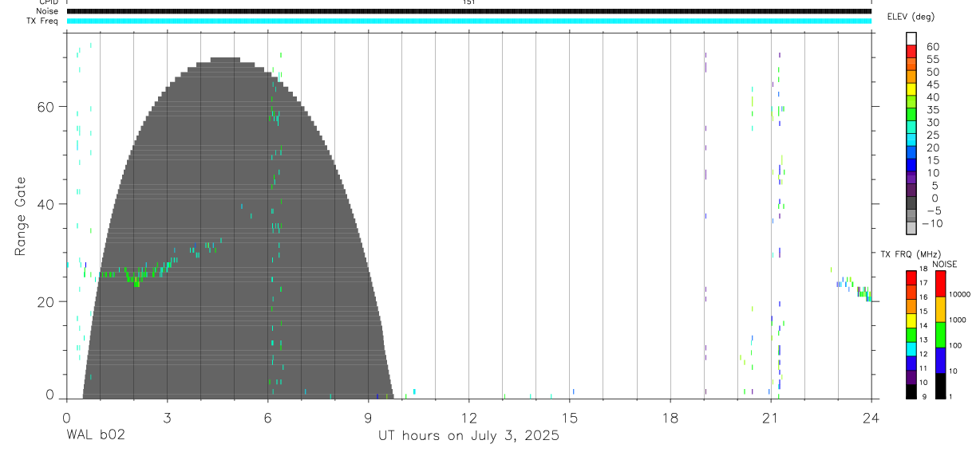
Task: Pick the red segment of the ELEV color bar
Action: tap(911, 51)
